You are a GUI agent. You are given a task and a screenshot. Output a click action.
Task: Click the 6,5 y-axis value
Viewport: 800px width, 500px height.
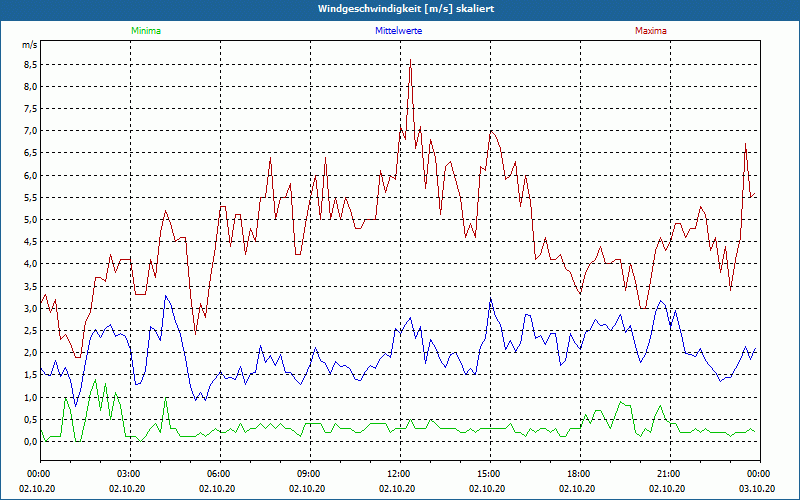click(30, 153)
